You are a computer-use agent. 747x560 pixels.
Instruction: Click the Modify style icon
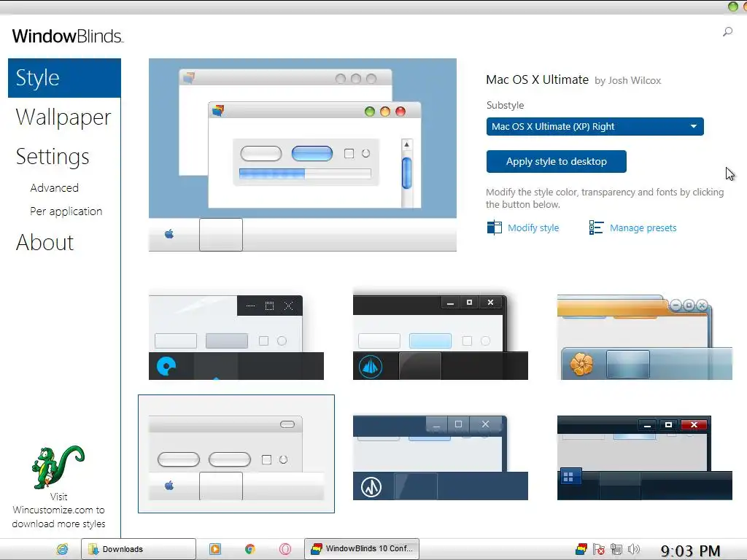coord(495,227)
